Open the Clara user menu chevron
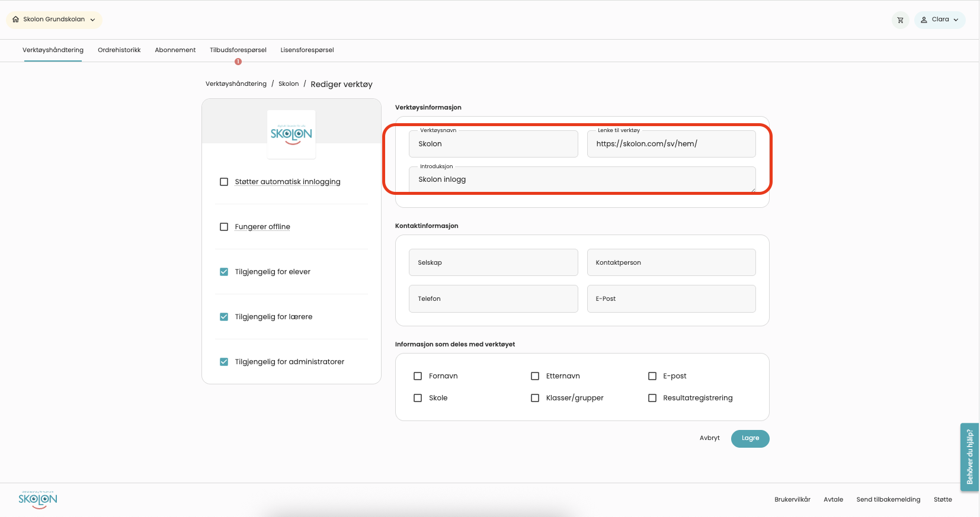Screen dimensions: 980x517 pos(956,20)
